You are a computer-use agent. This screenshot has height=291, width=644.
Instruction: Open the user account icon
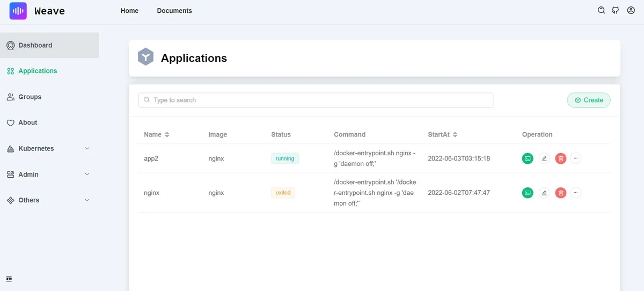[x=631, y=10]
